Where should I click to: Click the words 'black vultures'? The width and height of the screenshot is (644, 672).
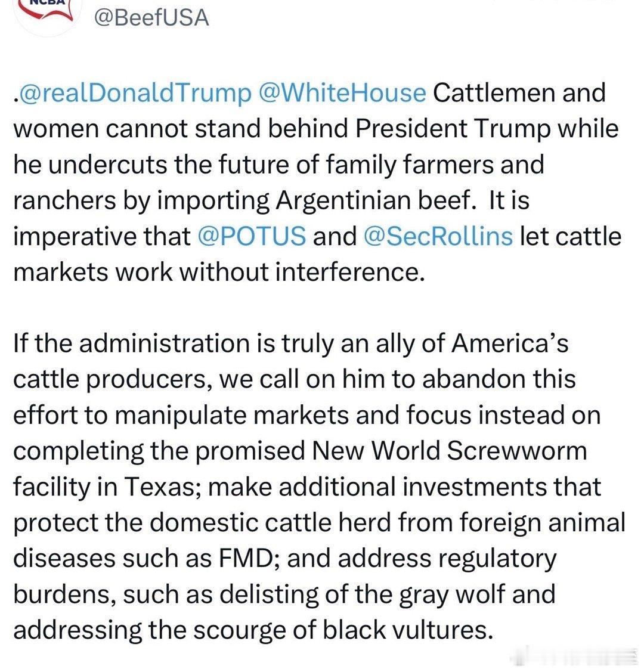(x=405, y=630)
